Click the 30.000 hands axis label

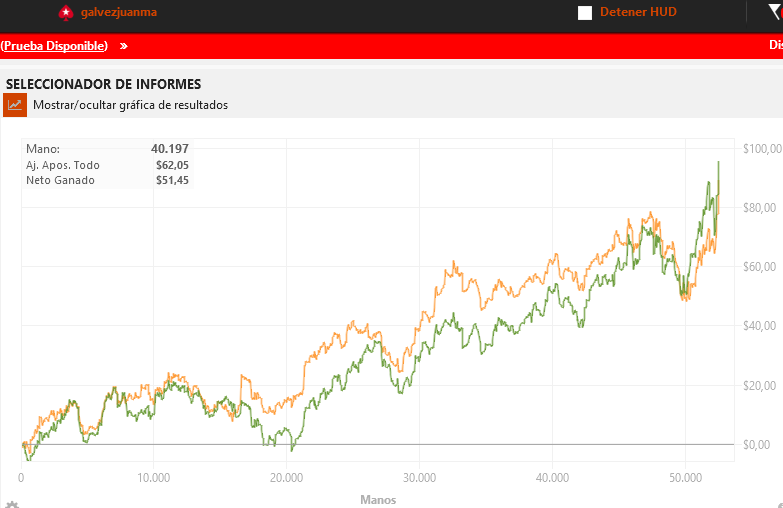419,478
